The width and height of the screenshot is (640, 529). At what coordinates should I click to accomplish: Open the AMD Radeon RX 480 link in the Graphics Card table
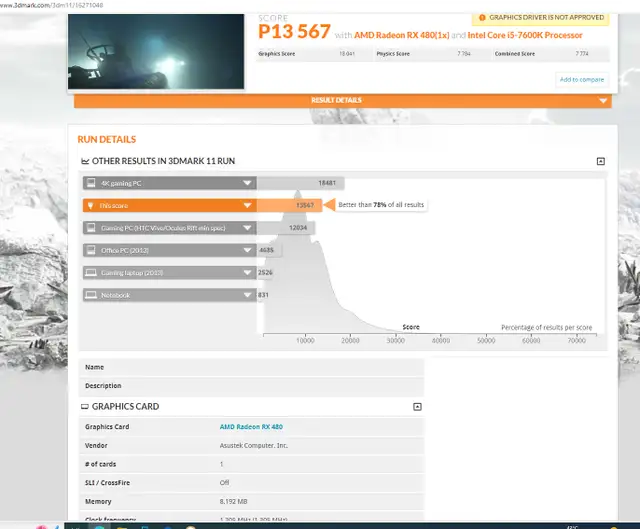(x=251, y=427)
